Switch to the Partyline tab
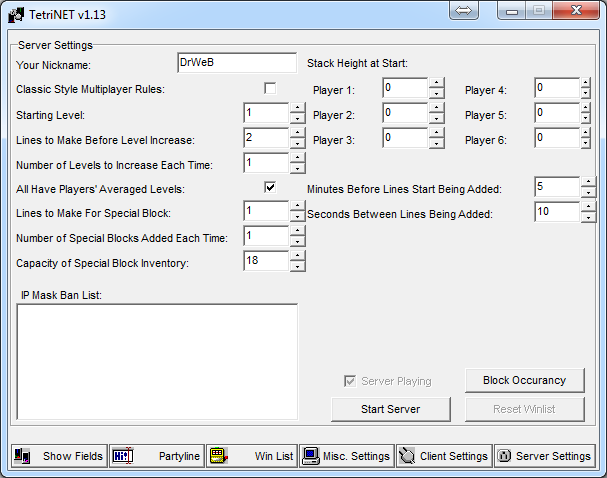This screenshot has height=478, width=607. 157,456
